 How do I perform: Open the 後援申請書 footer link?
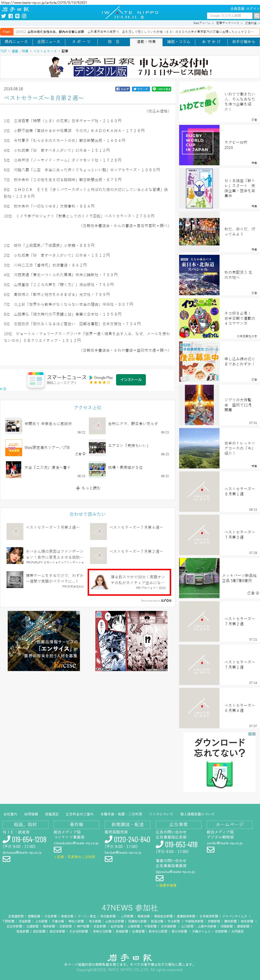pos(166,885)
